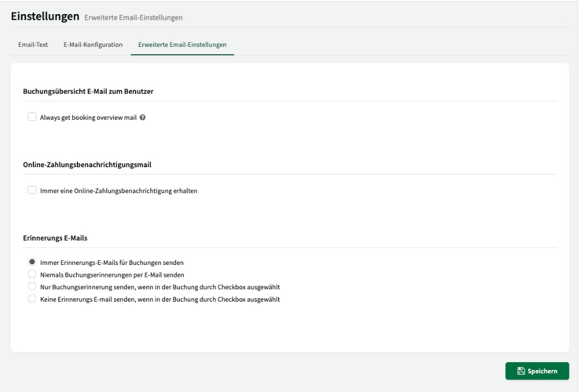The width and height of the screenshot is (579, 392).
Task: Select the Erweiterte Email-Einstellungen tab
Action: [x=182, y=43]
